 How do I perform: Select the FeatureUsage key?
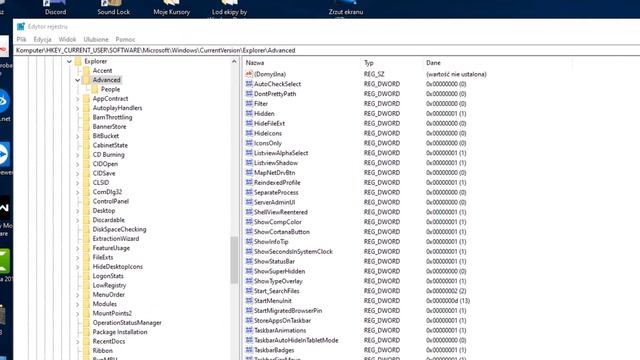point(111,248)
